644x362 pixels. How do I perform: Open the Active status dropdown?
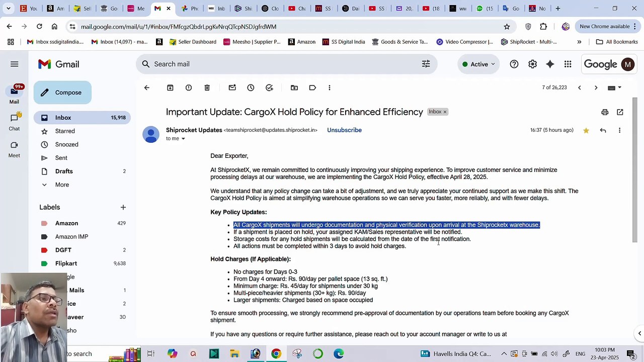click(x=478, y=64)
